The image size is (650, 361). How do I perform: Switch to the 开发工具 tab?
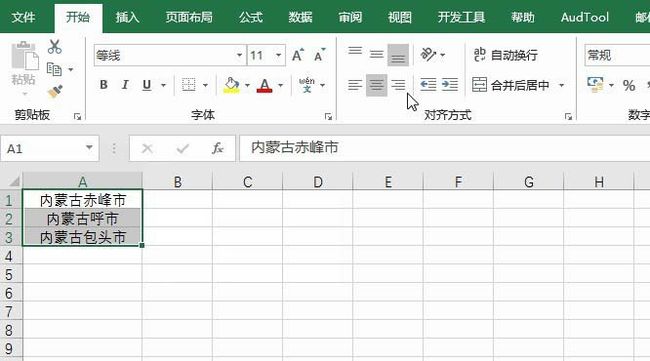tap(461, 17)
